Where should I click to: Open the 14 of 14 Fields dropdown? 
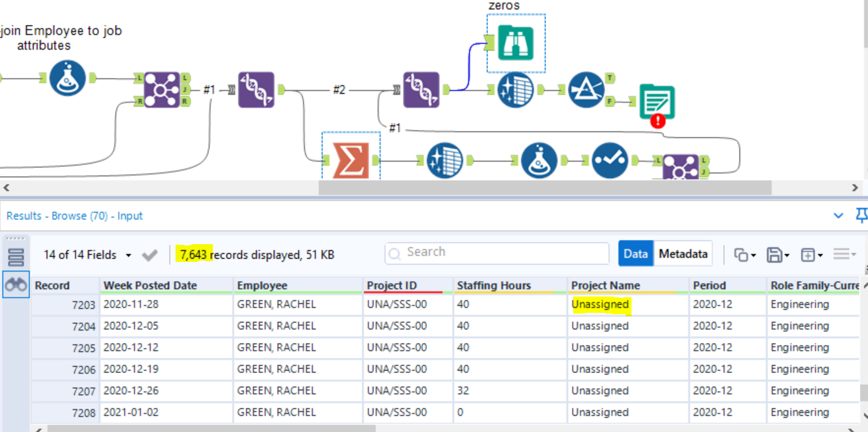tap(86, 255)
